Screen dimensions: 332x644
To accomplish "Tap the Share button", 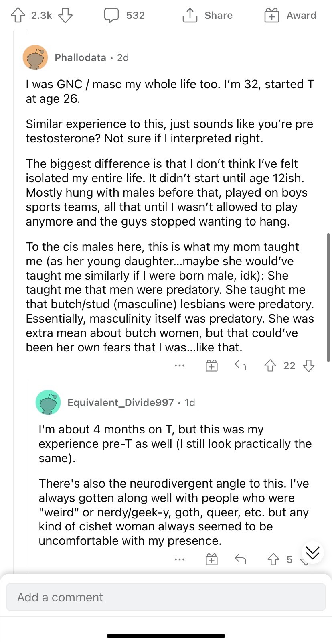I will point(208,16).
